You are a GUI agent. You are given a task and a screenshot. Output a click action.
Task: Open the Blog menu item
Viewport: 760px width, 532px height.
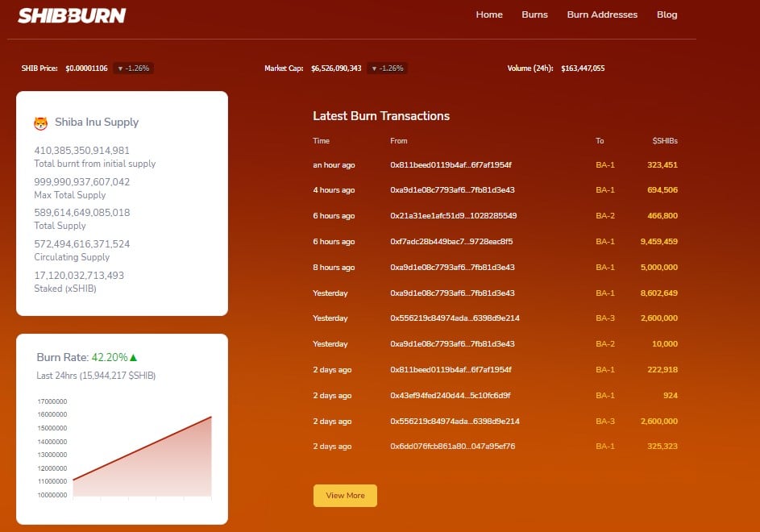(667, 15)
